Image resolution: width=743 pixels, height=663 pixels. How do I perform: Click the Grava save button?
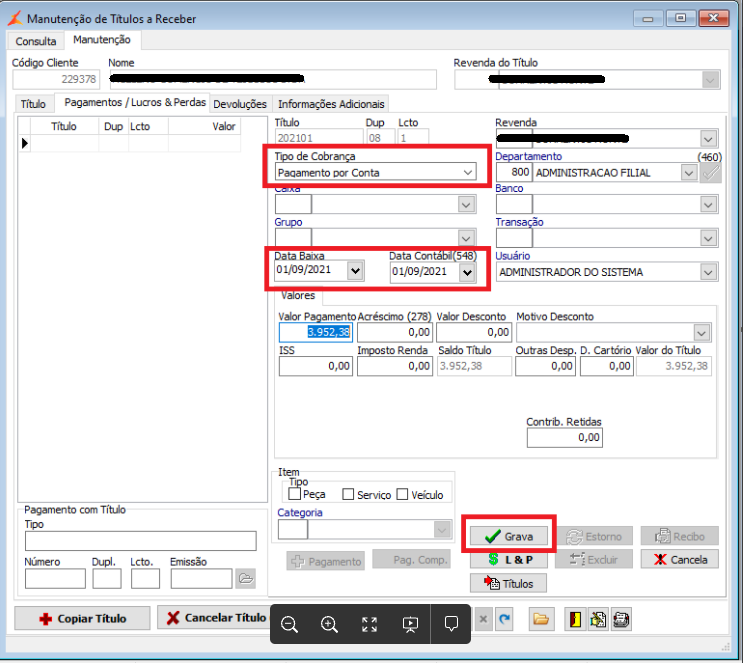coord(508,536)
